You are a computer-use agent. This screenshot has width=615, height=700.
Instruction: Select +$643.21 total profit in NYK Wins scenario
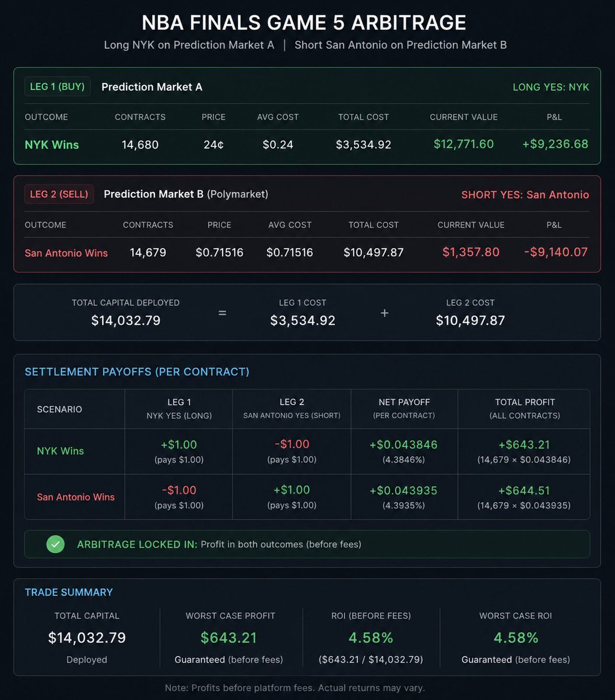click(x=523, y=444)
